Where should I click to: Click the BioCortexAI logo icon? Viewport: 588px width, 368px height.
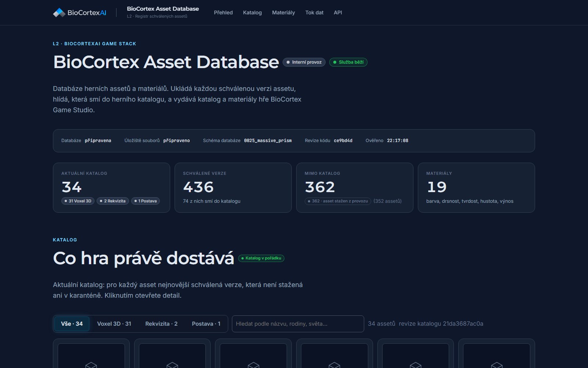59,13
